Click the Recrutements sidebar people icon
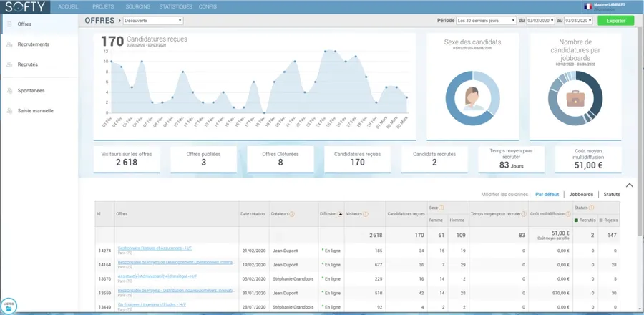The image size is (644, 315). tap(9, 44)
